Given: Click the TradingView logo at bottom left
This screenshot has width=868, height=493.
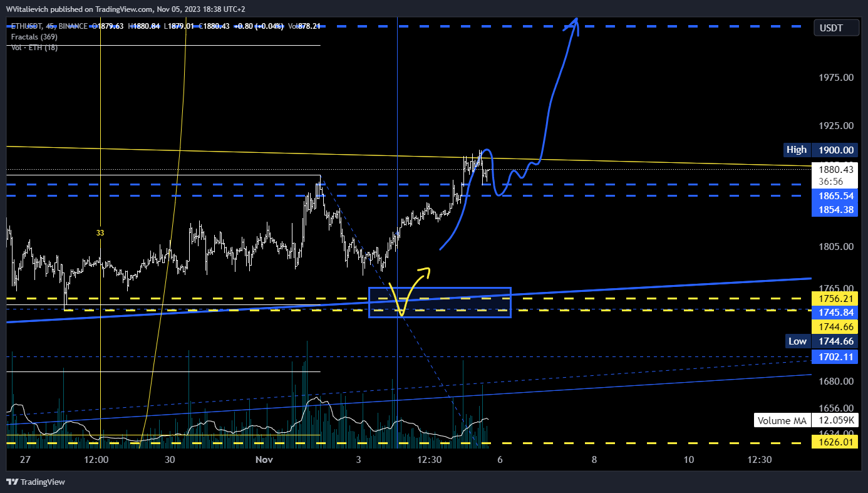Looking at the screenshot, I should click(x=36, y=482).
